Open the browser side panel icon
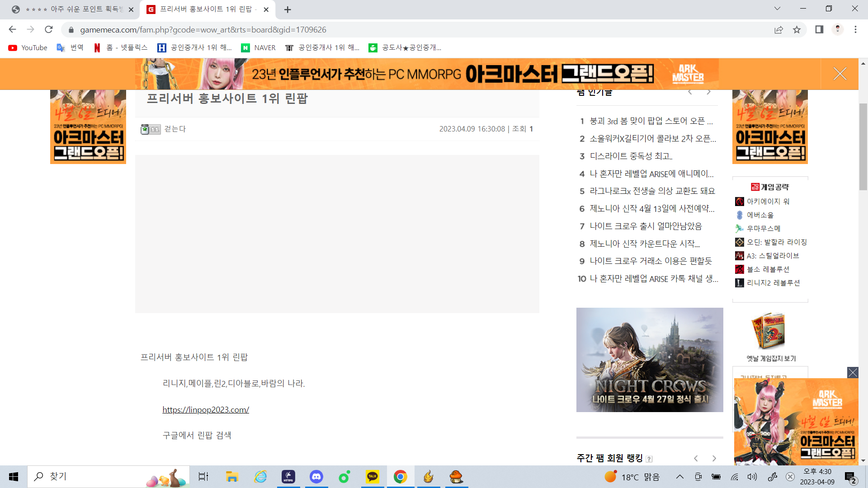 coord(819,29)
